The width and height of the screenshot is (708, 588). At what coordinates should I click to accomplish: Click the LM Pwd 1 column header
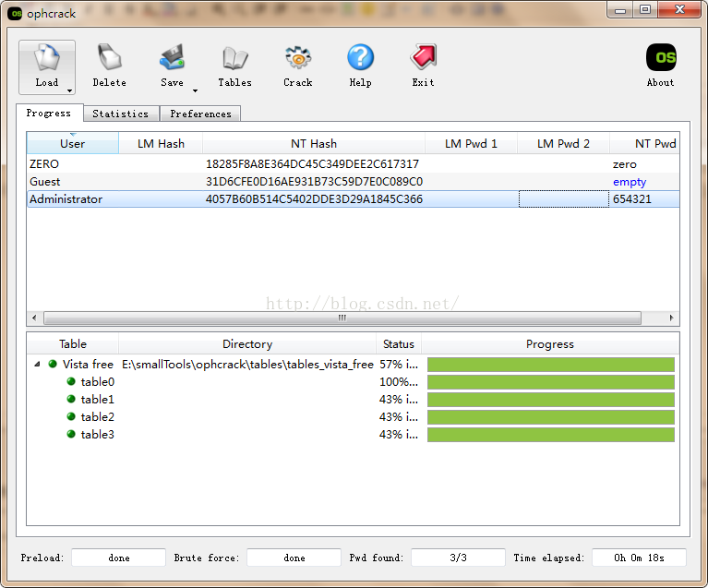point(471,144)
